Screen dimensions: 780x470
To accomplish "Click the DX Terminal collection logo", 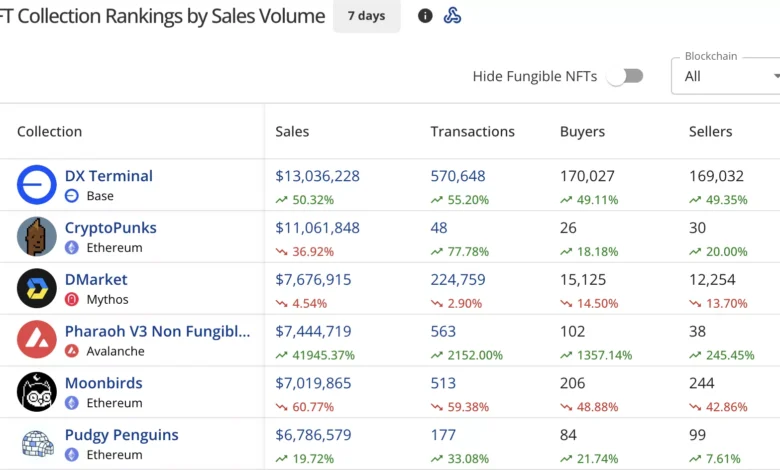I will (37, 185).
